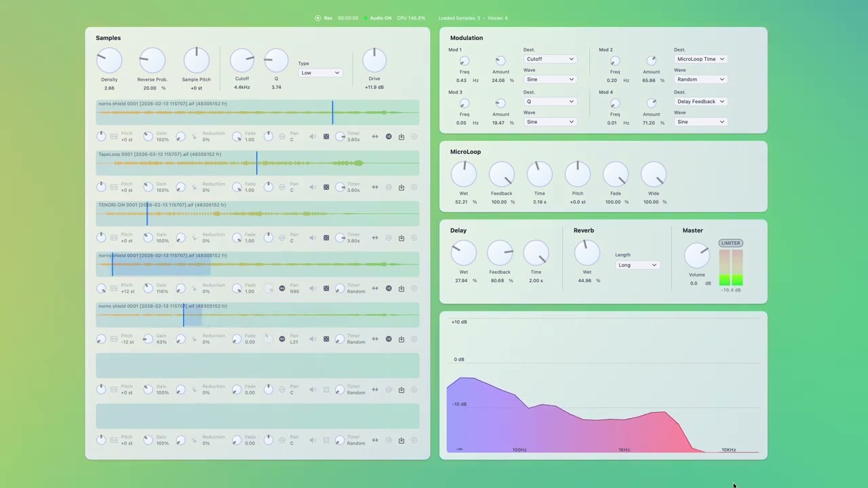Toggle the auto-pan icon in the L21 pan row
The width and height of the screenshot is (868, 488).
[282, 339]
